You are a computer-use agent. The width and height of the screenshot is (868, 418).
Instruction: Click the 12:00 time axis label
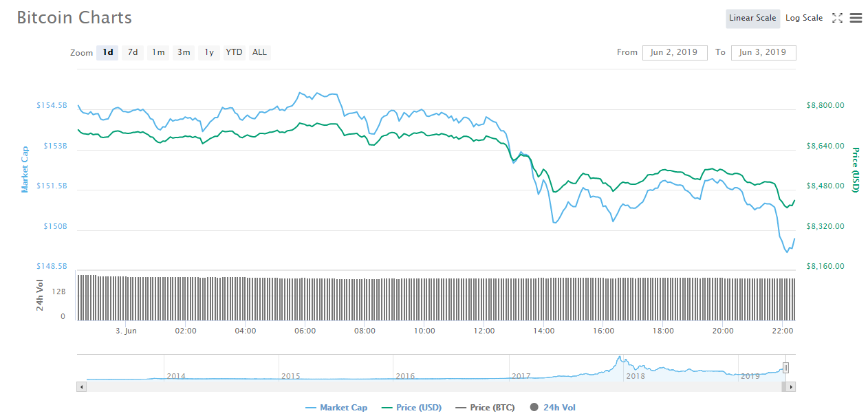click(484, 331)
